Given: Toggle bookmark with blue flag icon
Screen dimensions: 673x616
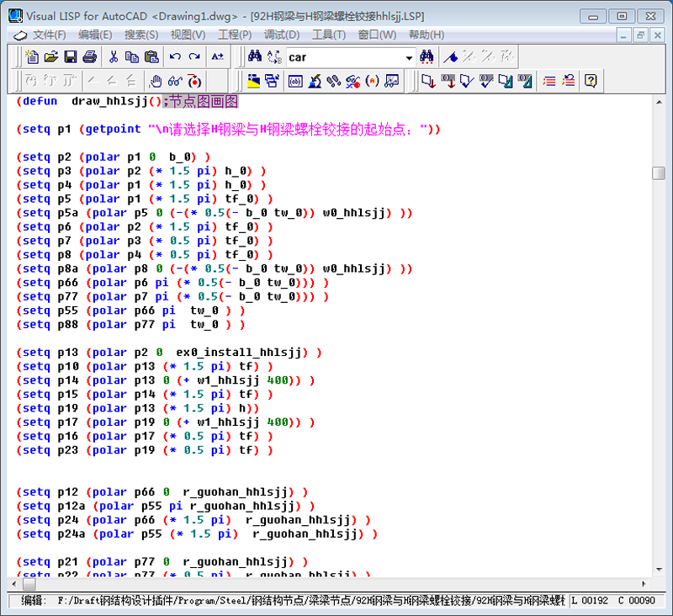Looking at the screenshot, I should click(x=451, y=56).
